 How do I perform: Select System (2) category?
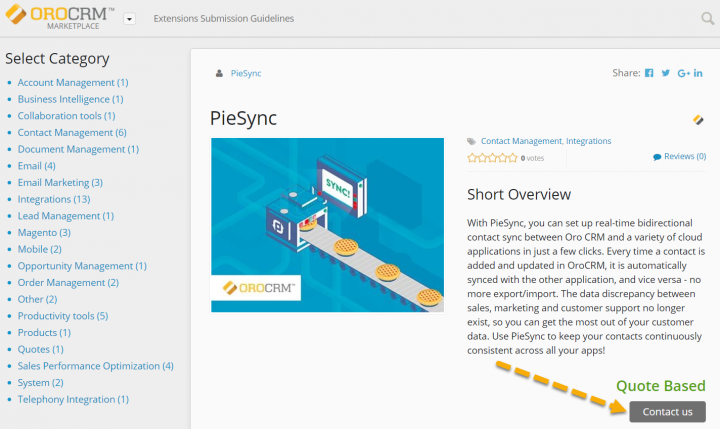[x=40, y=383]
